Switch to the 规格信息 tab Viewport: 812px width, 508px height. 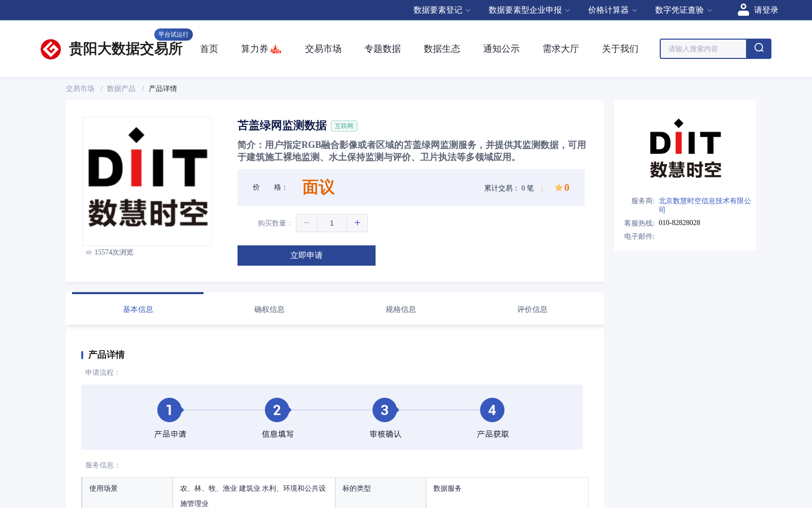(x=401, y=309)
